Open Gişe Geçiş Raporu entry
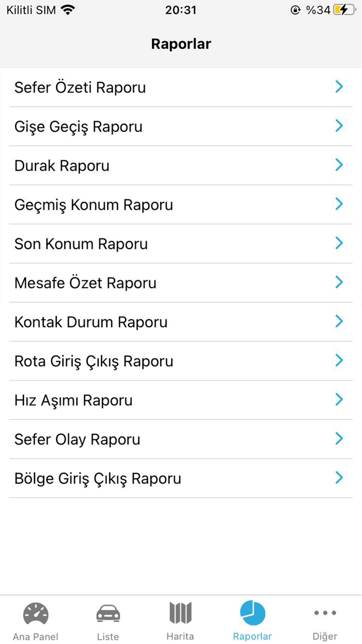Screen dimensions: 362x644 coord(181,126)
